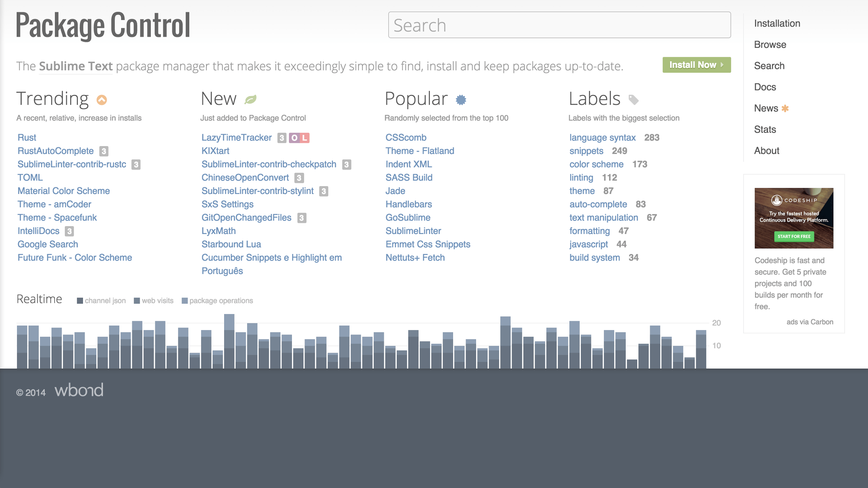The image size is (868, 488).
Task: Focus the Search input field
Action: coord(559,25)
